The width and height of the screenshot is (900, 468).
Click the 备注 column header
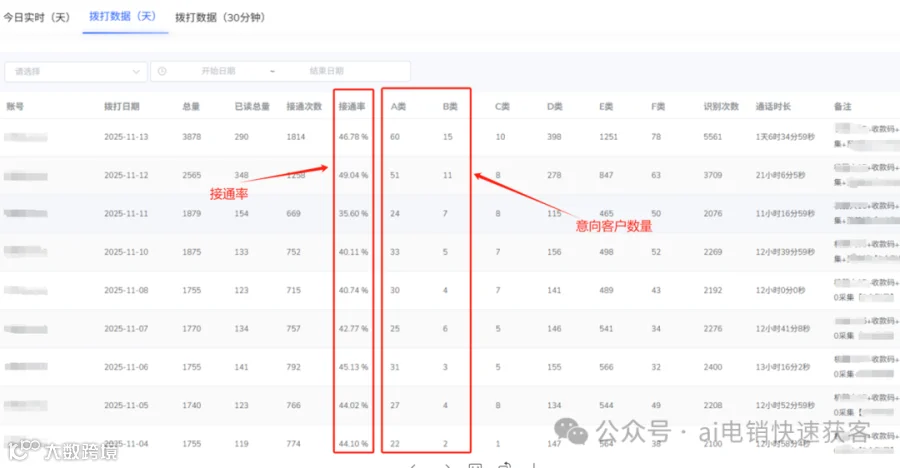[843, 106]
